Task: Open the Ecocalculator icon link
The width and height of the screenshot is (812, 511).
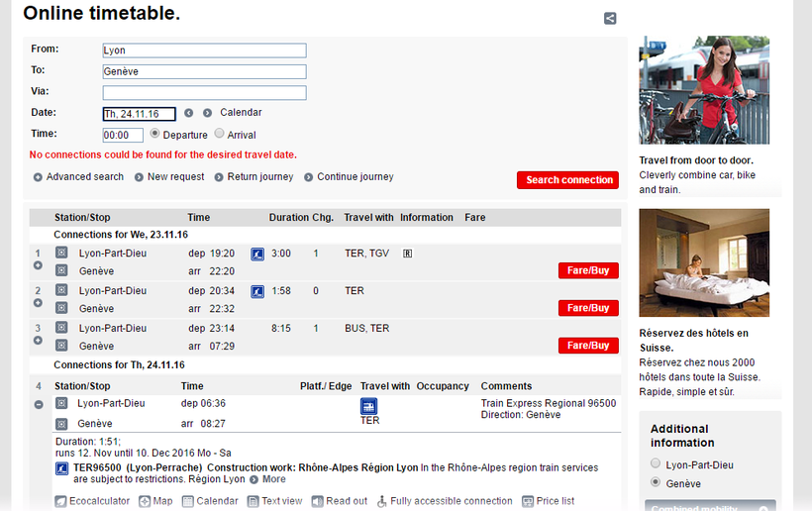Action: [61, 501]
